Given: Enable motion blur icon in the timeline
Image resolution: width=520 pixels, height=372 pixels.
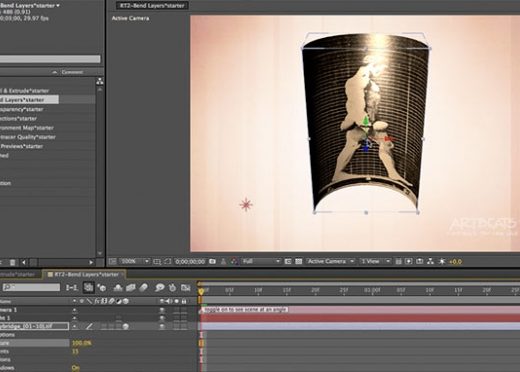Looking at the screenshot, I should pyautogui.click(x=144, y=287).
